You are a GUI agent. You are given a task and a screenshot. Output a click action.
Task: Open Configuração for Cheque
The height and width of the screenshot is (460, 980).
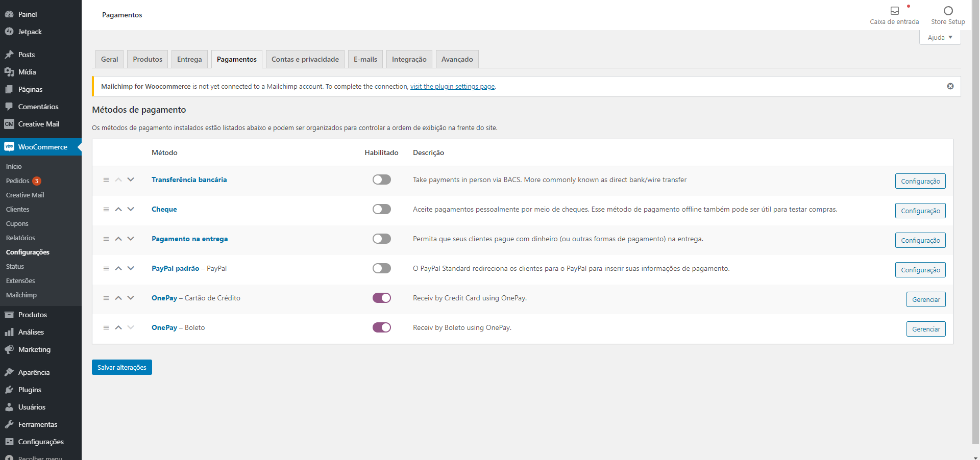pyautogui.click(x=920, y=211)
